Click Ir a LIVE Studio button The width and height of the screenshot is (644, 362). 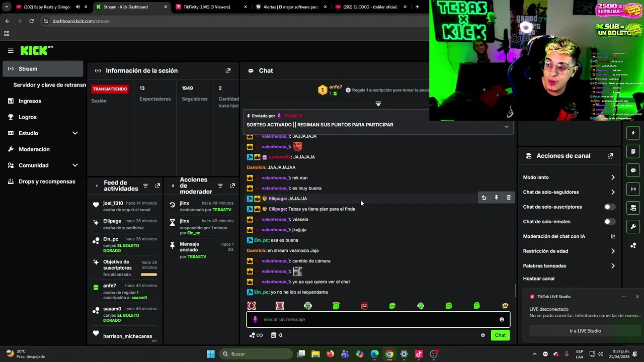[x=585, y=331]
